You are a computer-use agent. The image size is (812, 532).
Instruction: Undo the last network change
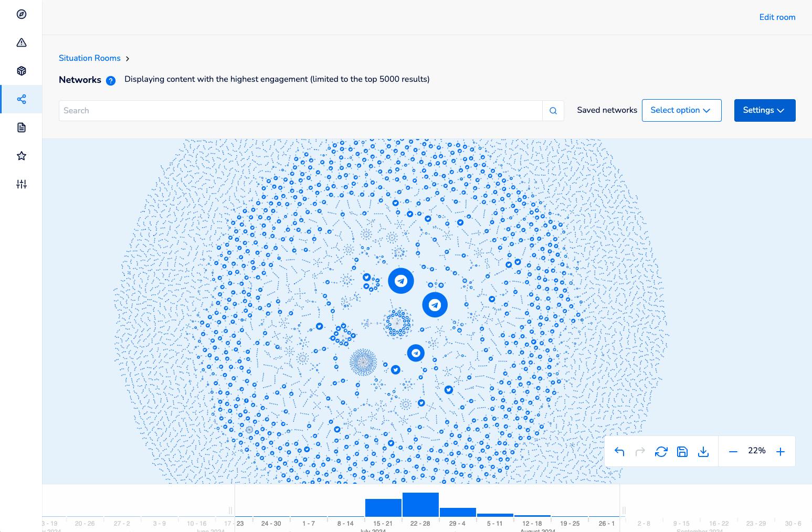click(x=619, y=451)
